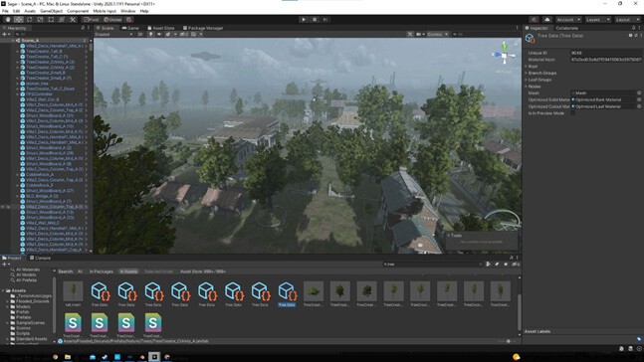Viewport: 644px width, 362px height.
Task: Select the tall_tree1 asset thumbnail
Action: [x=73, y=293]
